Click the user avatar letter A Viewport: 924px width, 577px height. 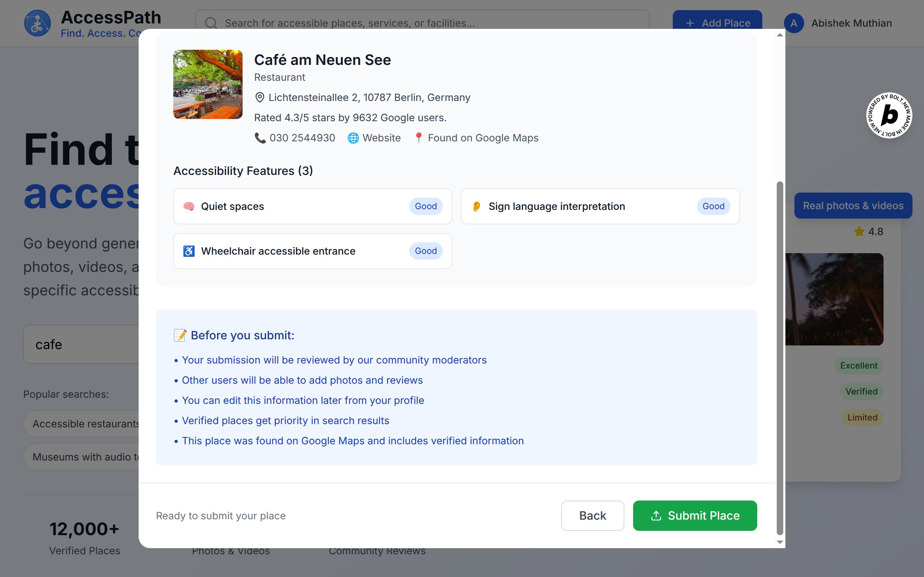click(x=794, y=23)
